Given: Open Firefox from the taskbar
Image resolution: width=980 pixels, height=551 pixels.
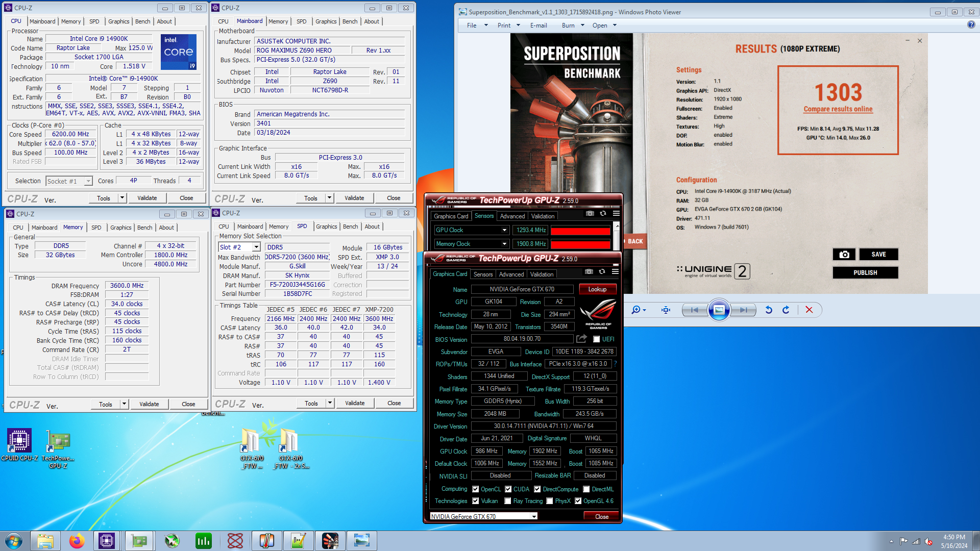Looking at the screenshot, I should 77,541.
